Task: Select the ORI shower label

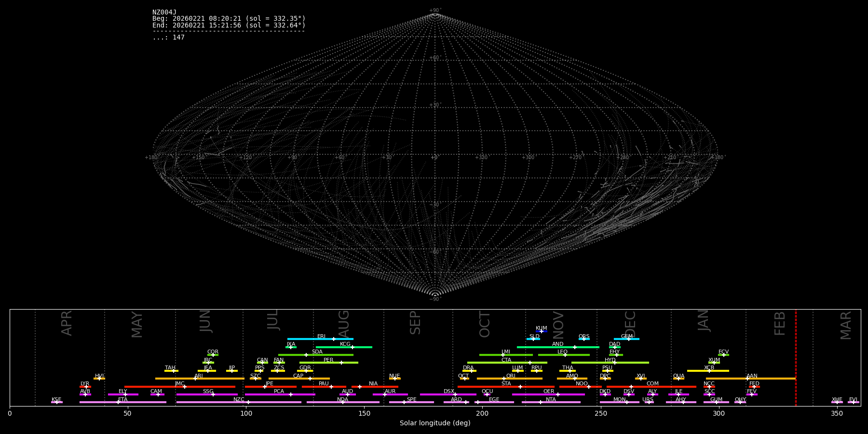Action: (x=511, y=376)
